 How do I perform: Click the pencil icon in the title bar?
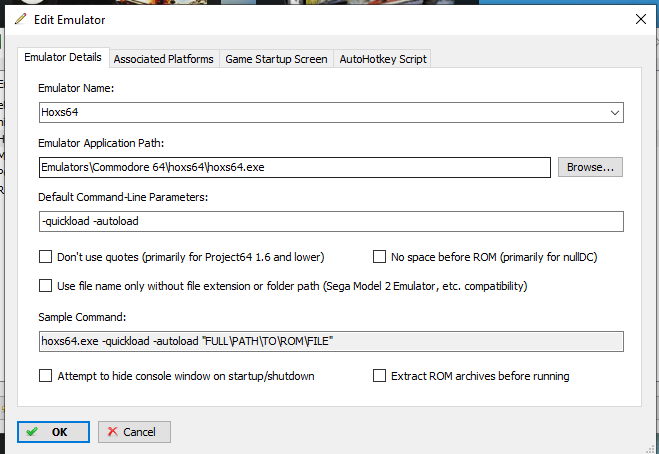point(20,19)
